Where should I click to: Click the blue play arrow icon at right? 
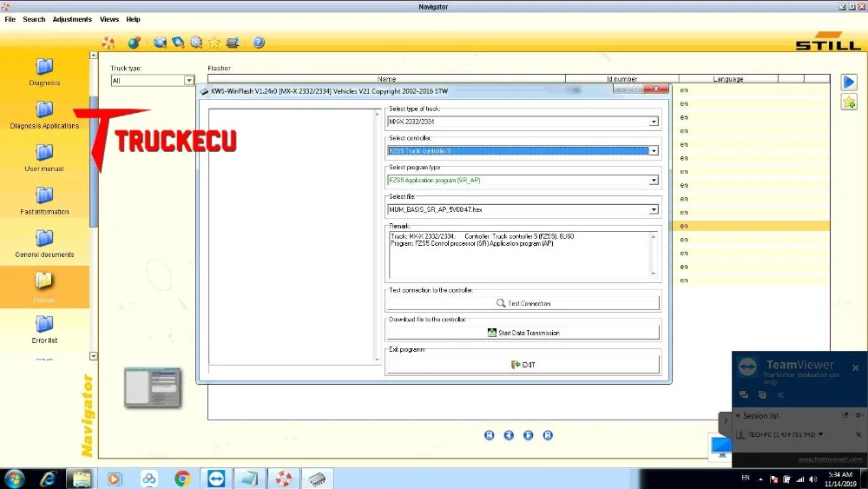click(849, 83)
